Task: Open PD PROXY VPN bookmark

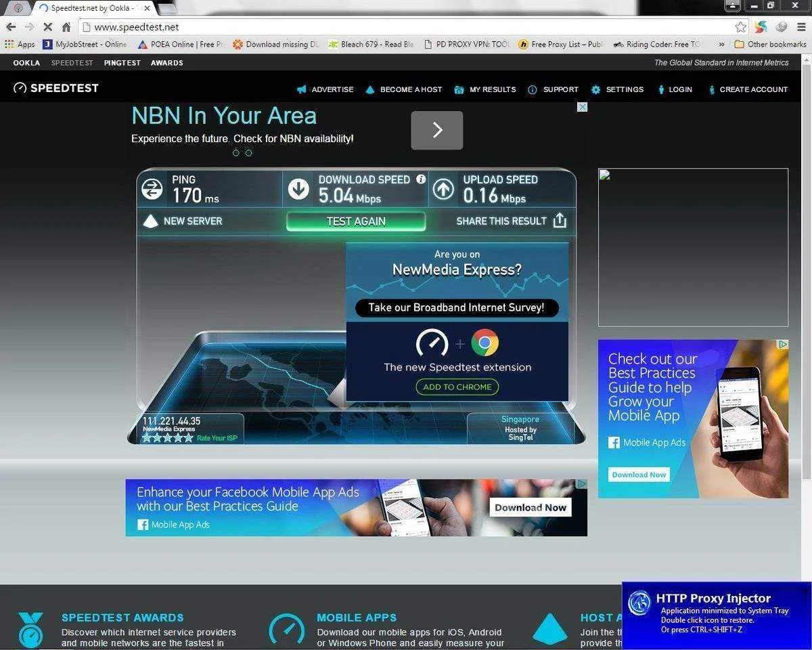Action: [x=467, y=45]
